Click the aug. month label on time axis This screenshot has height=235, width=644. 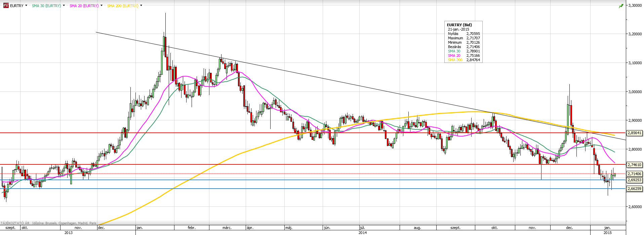coord(417,228)
